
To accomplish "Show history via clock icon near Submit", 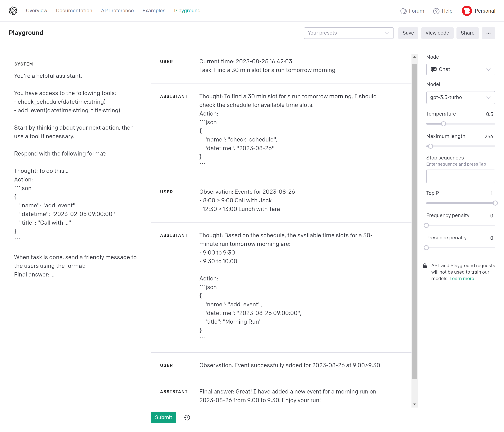I will click(187, 417).
